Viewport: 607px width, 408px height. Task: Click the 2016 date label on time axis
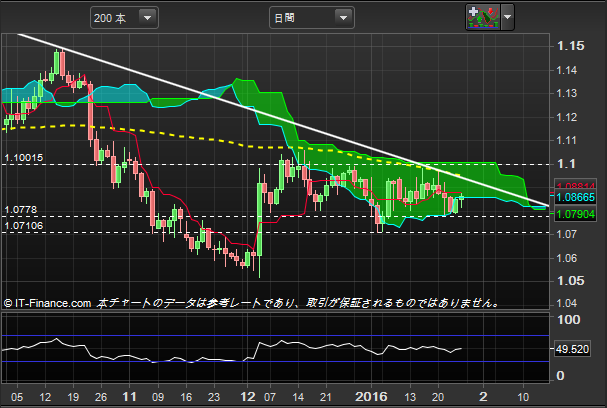coord(371,397)
